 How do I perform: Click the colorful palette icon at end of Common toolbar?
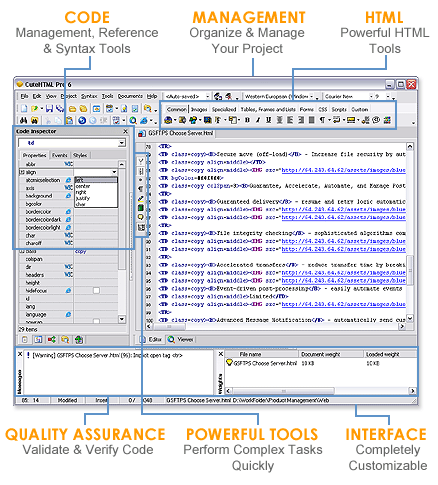(387, 120)
